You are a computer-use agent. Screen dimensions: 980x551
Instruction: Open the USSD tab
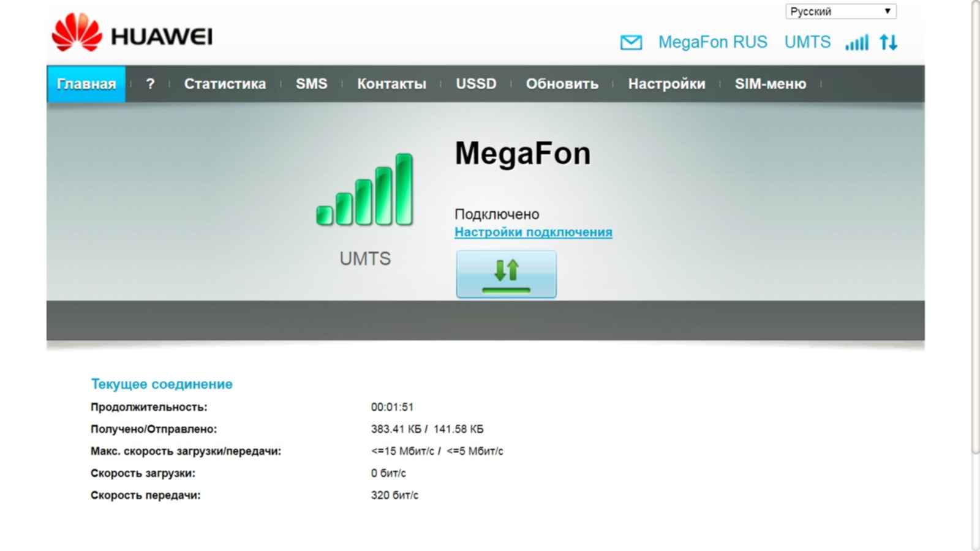(x=476, y=84)
